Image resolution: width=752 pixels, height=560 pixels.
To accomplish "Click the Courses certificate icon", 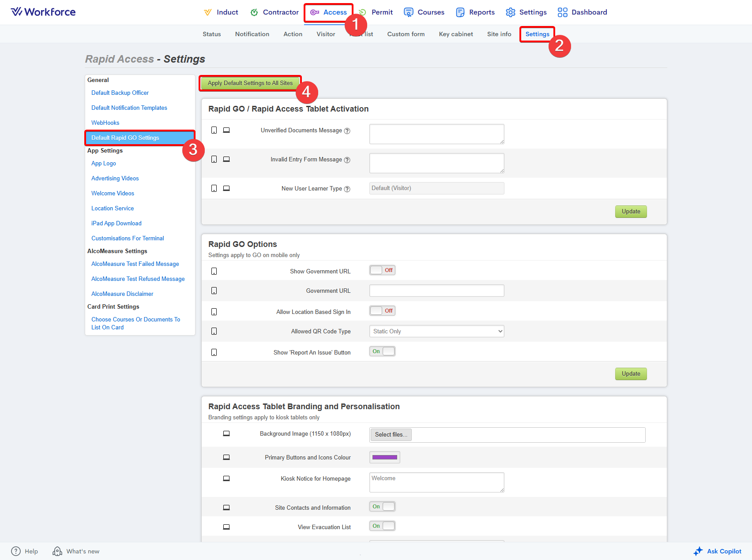I will tap(409, 12).
